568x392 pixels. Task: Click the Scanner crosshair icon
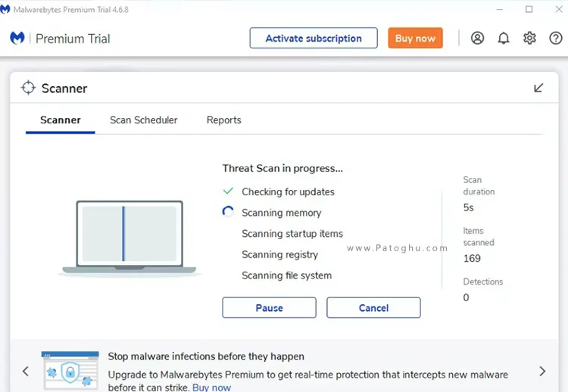coord(28,88)
